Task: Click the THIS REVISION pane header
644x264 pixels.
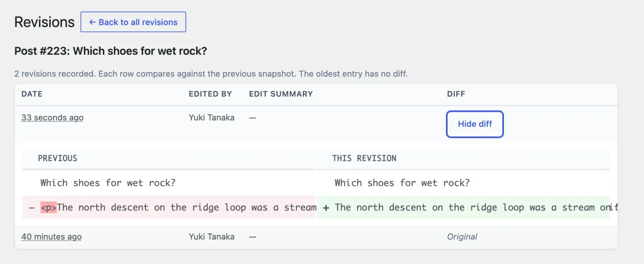Action: point(364,158)
